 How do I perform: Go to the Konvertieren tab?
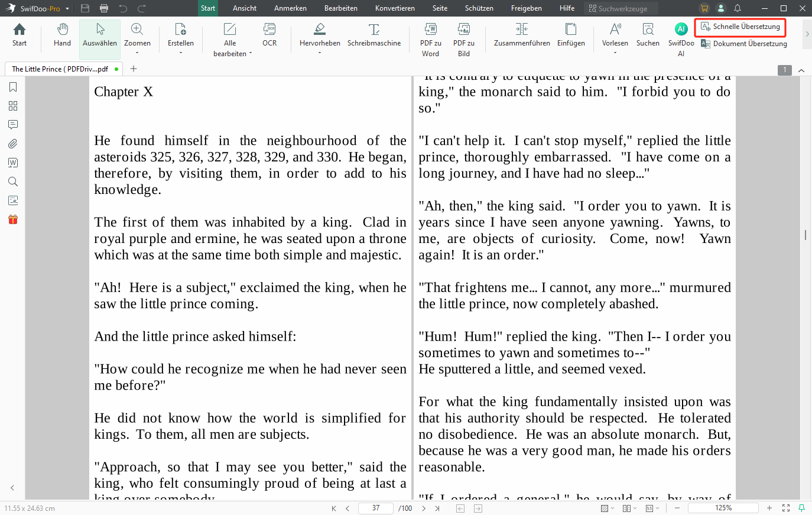(x=395, y=8)
